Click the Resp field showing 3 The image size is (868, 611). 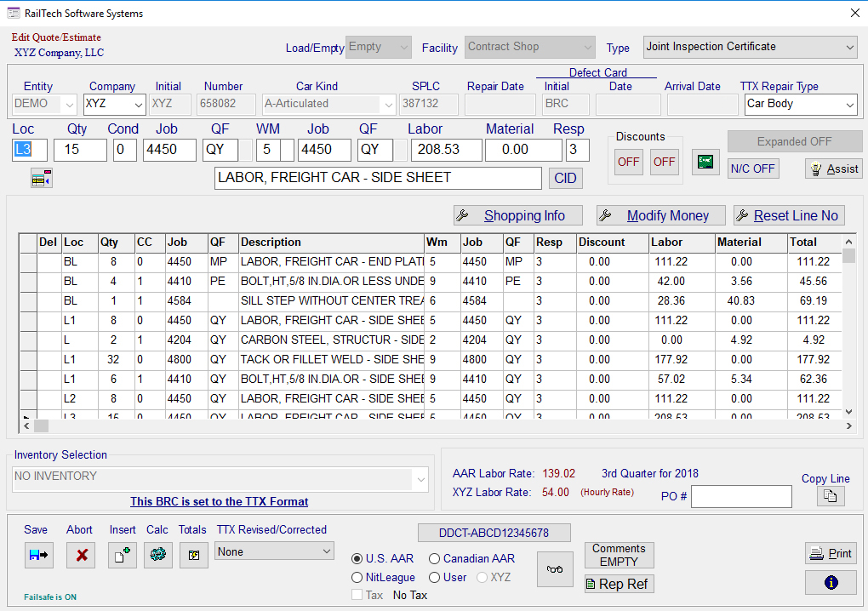(x=577, y=150)
